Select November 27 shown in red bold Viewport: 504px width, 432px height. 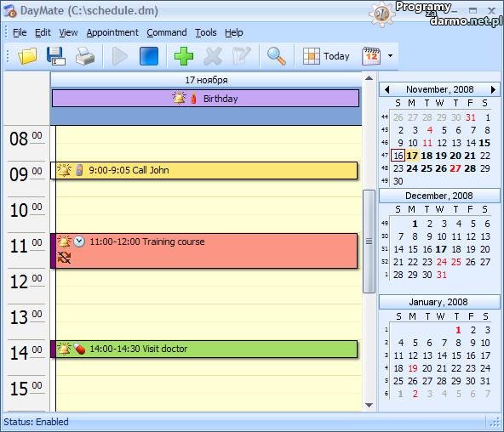(455, 168)
